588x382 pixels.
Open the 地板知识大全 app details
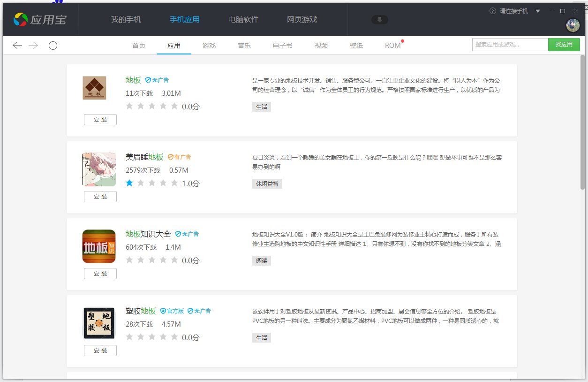[x=149, y=233]
